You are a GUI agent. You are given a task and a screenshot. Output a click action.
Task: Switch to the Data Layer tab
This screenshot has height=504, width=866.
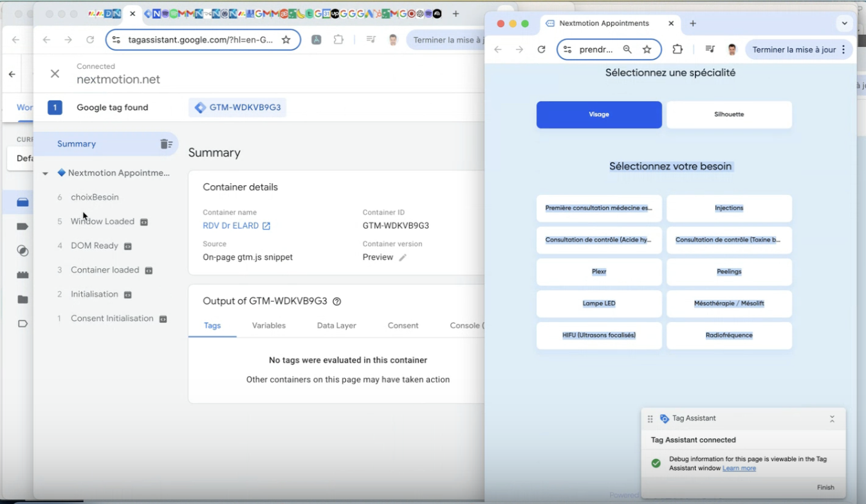[x=336, y=325]
